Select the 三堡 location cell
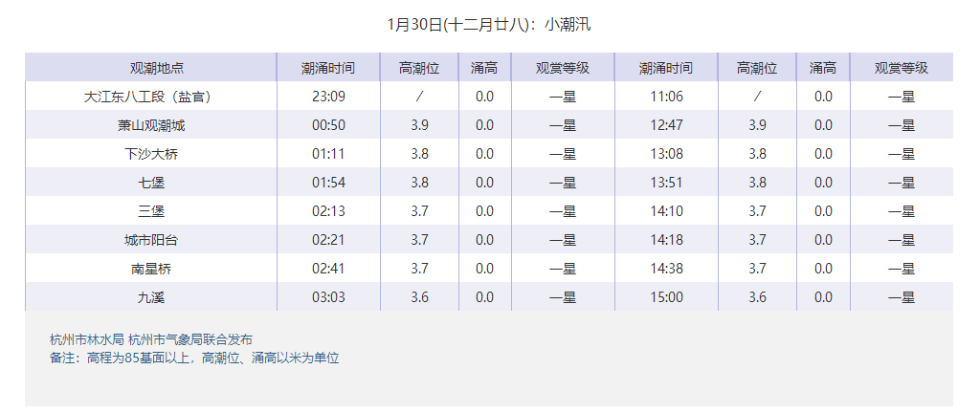 (150, 211)
